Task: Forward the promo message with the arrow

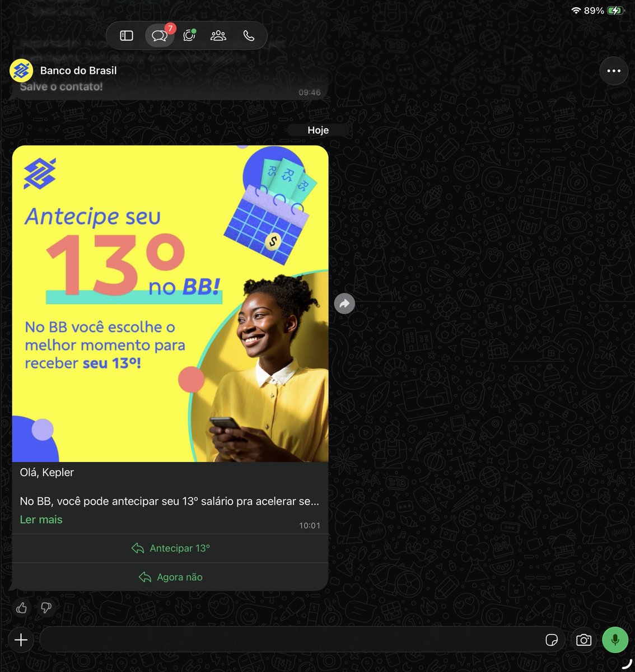Action: click(344, 304)
